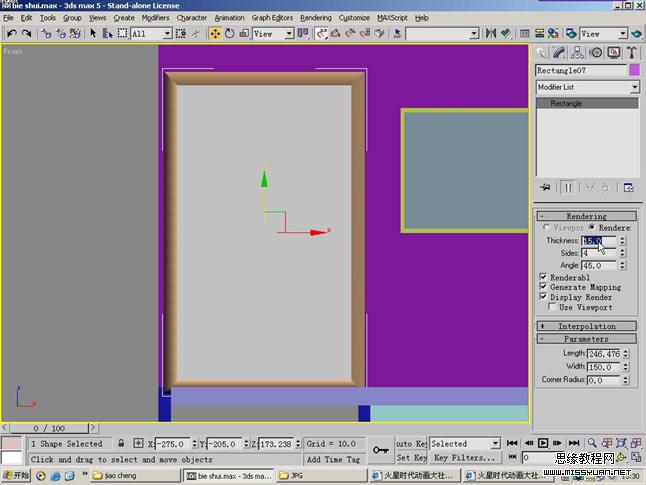Select the Scale transform tool

[244, 33]
